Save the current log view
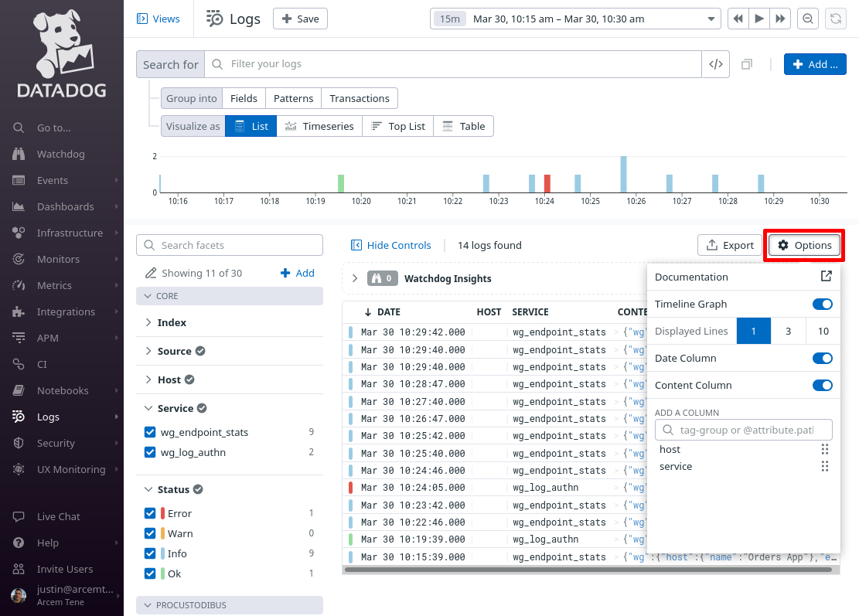Screen dimensions: 859x616 point(300,19)
